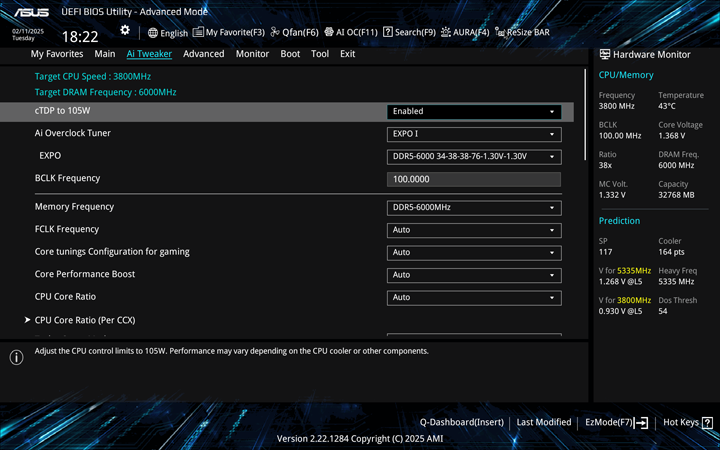Switch to the Advanced tab
Screen dimensions: 720x450
203,54
